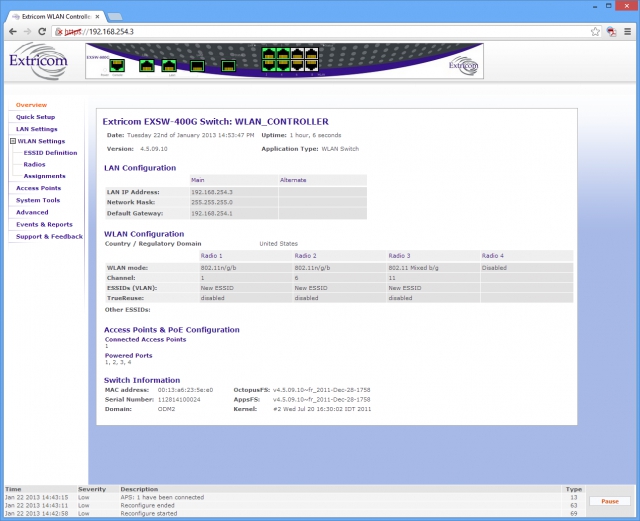The width and height of the screenshot is (640, 521).
Task: Bookmark page with the star icon
Action: tap(596, 31)
